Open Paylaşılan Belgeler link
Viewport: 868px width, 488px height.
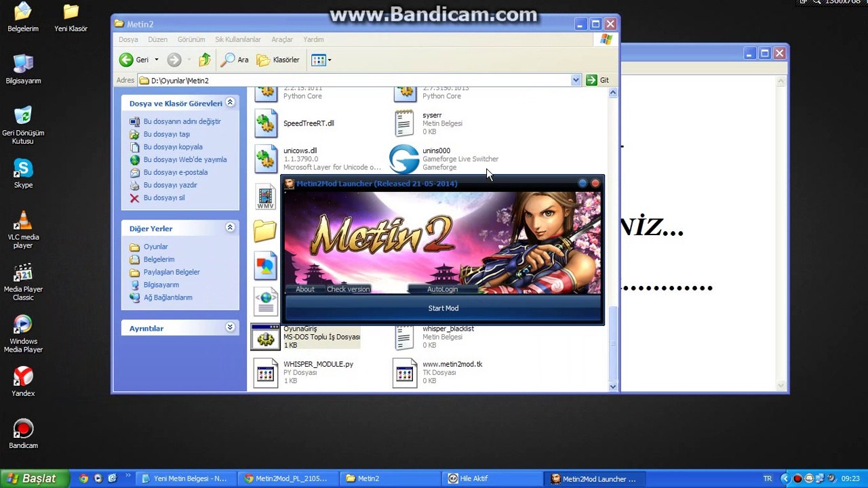click(x=172, y=272)
